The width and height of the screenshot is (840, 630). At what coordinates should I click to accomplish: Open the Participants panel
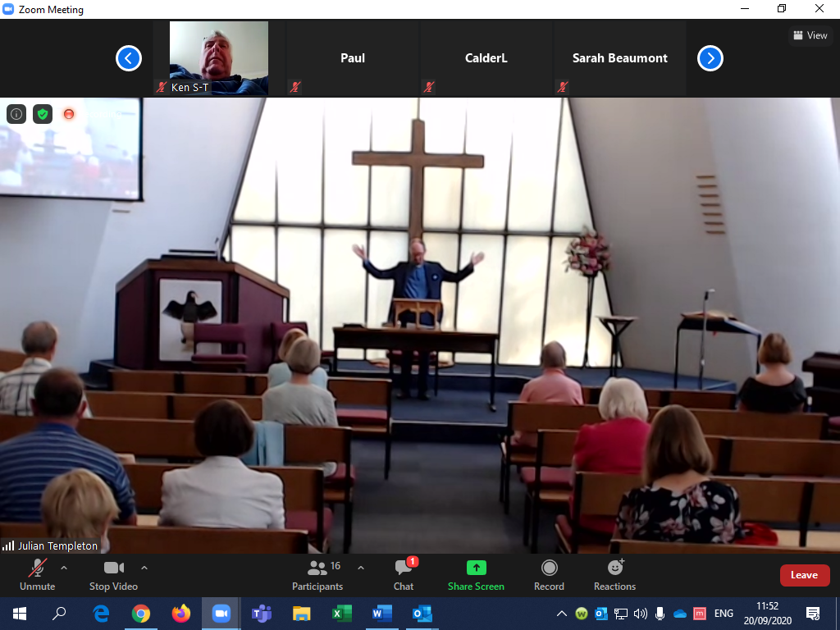pos(317,573)
